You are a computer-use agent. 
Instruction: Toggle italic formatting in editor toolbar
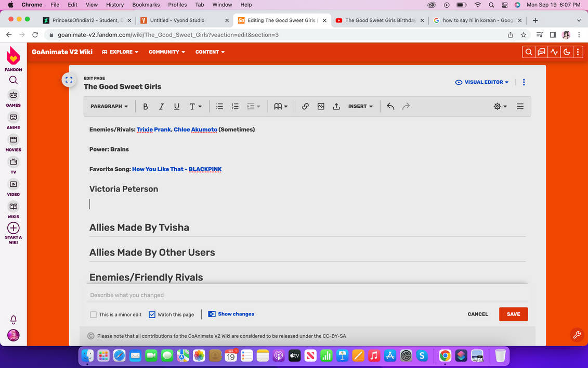(x=161, y=106)
